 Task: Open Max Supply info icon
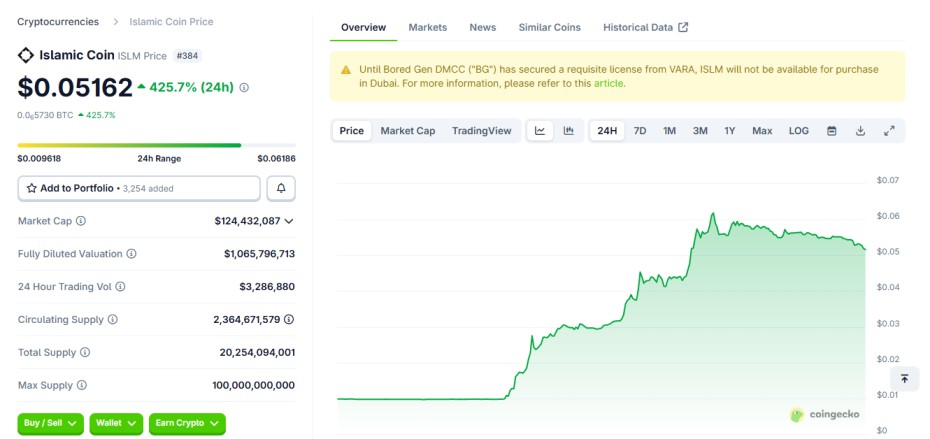tap(82, 386)
